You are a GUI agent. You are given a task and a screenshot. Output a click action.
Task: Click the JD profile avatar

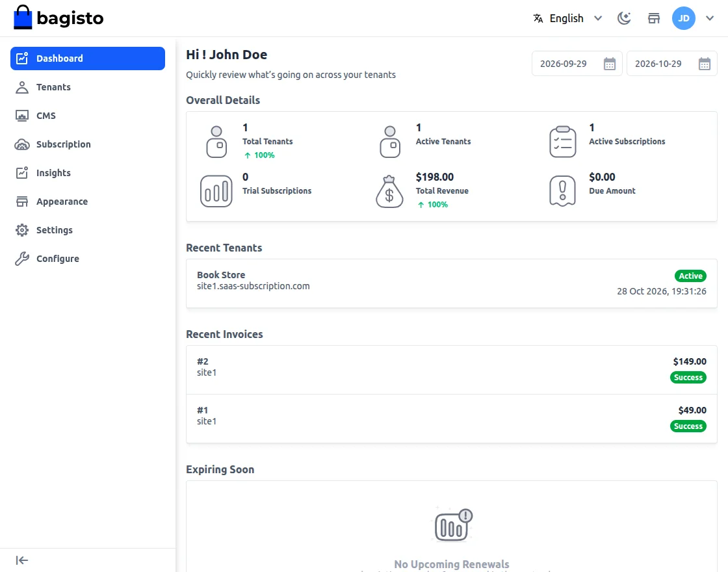pos(683,18)
